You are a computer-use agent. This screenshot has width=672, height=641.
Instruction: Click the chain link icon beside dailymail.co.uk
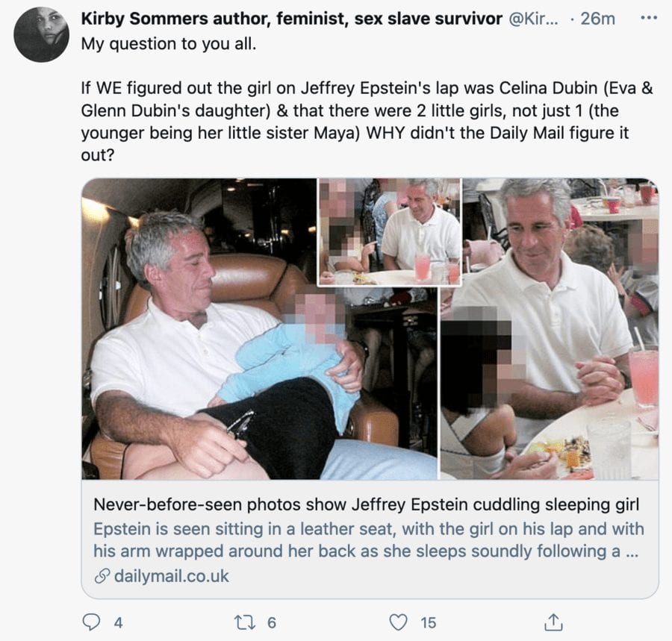pos(102,576)
